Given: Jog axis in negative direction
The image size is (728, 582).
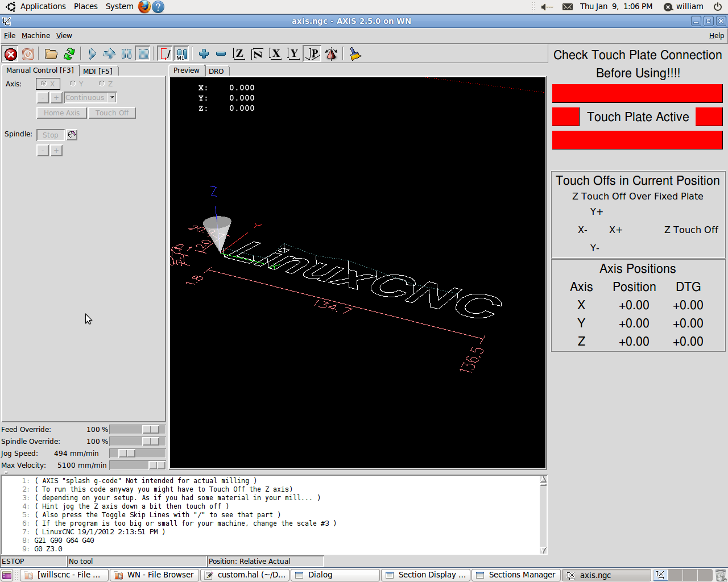Looking at the screenshot, I should tap(43, 98).
